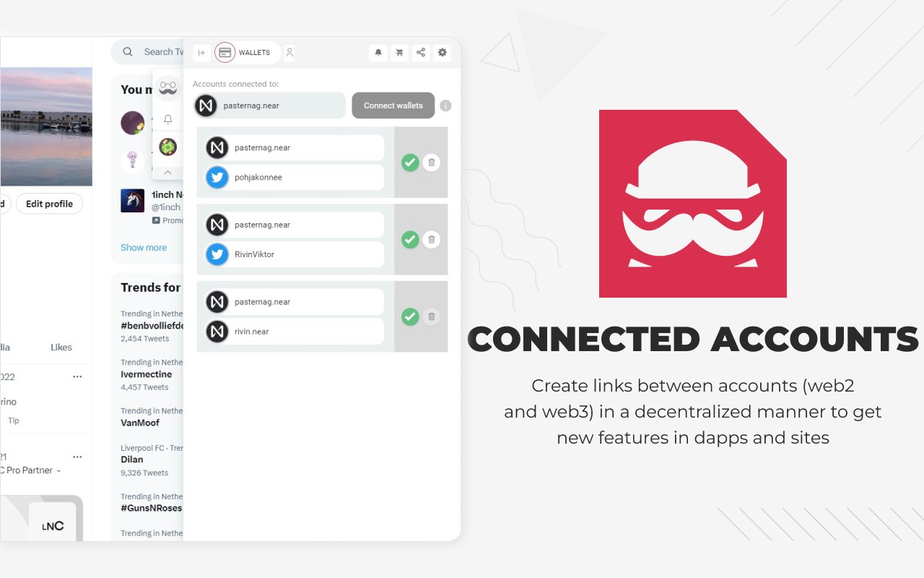Image resolution: width=924 pixels, height=578 pixels.
Task: Click the collapse overlay arrow icon
Action: (x=201, y=53)
